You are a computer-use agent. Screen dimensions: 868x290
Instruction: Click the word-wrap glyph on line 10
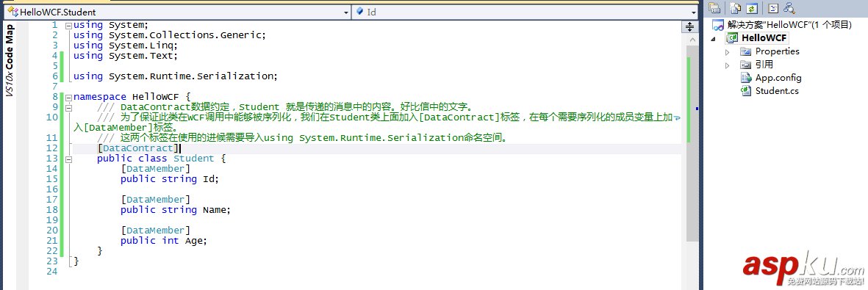pos(676,118)
